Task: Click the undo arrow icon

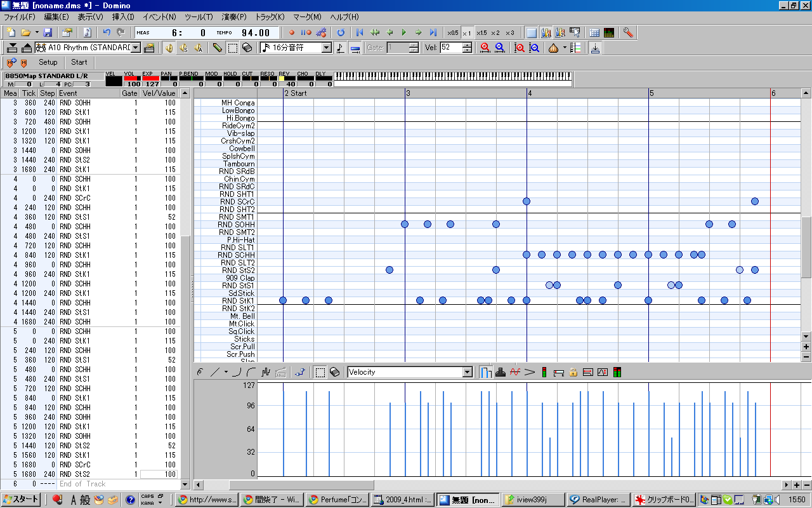Action: (x=107, y=32)
